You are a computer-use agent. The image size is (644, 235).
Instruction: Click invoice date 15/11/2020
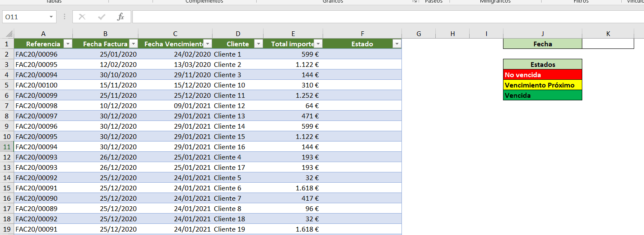(x=105, y=85)
